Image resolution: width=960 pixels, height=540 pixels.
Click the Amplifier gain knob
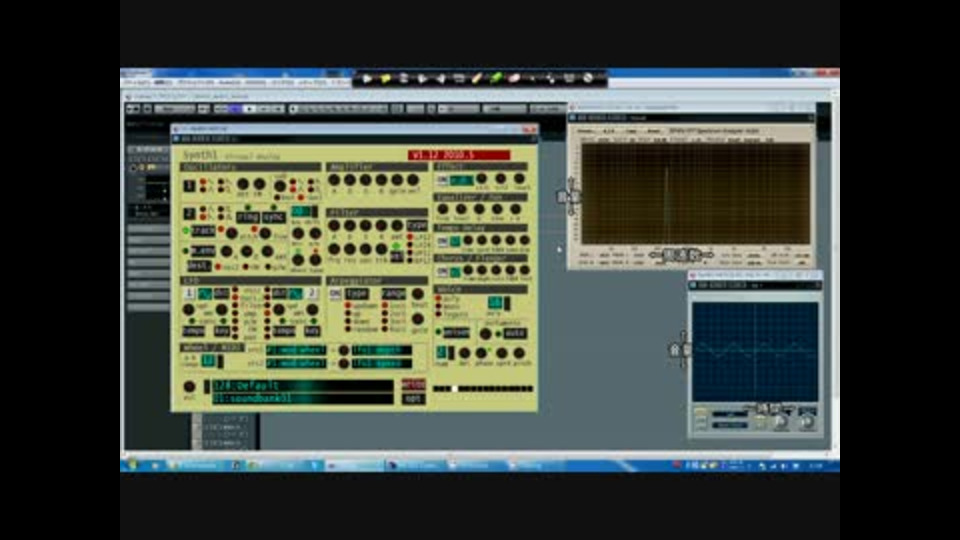coord(397,180)
